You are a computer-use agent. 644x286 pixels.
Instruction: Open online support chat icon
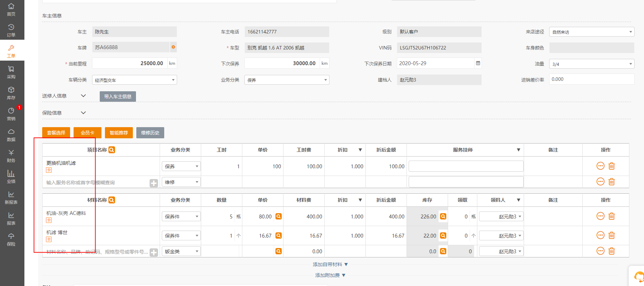[x=638, y=277]
